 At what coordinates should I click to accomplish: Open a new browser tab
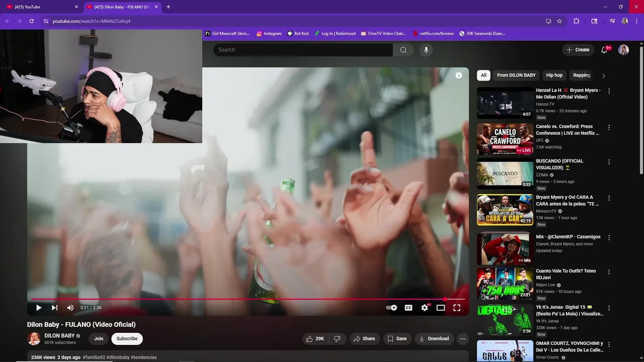click(x=168, y=7)
